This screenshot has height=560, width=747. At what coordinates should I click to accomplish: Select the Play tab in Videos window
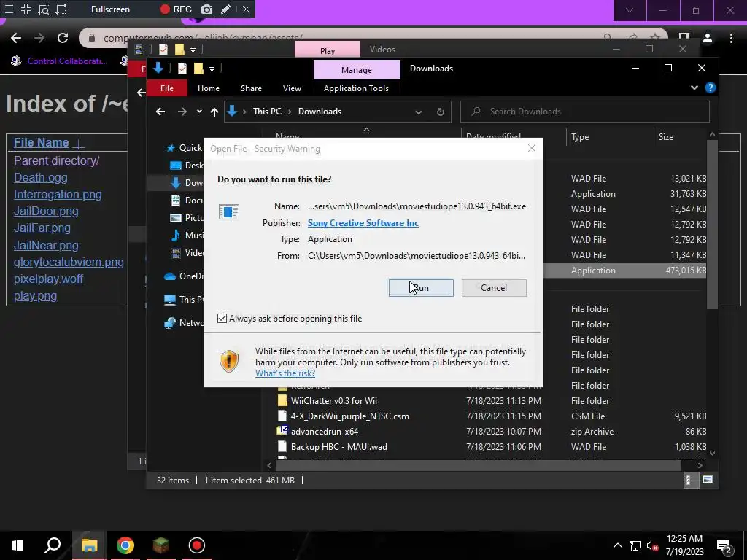click(328, 50)
